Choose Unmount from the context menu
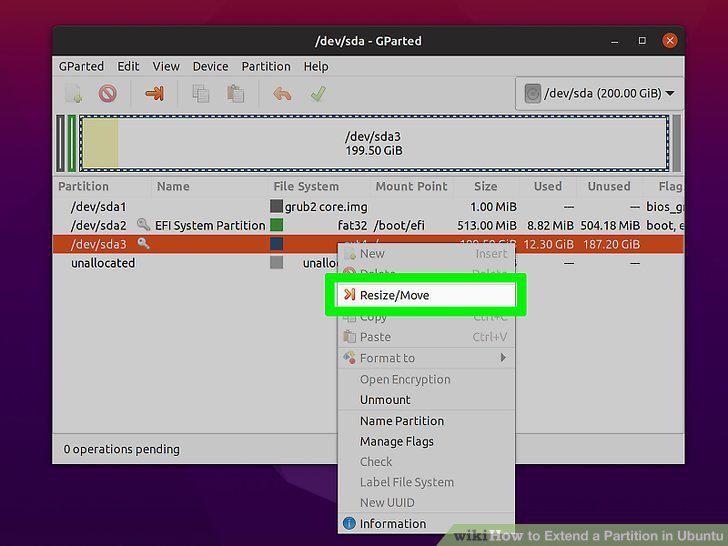The height and width of the screenshot is (546, 728). (x=426, y=400)
